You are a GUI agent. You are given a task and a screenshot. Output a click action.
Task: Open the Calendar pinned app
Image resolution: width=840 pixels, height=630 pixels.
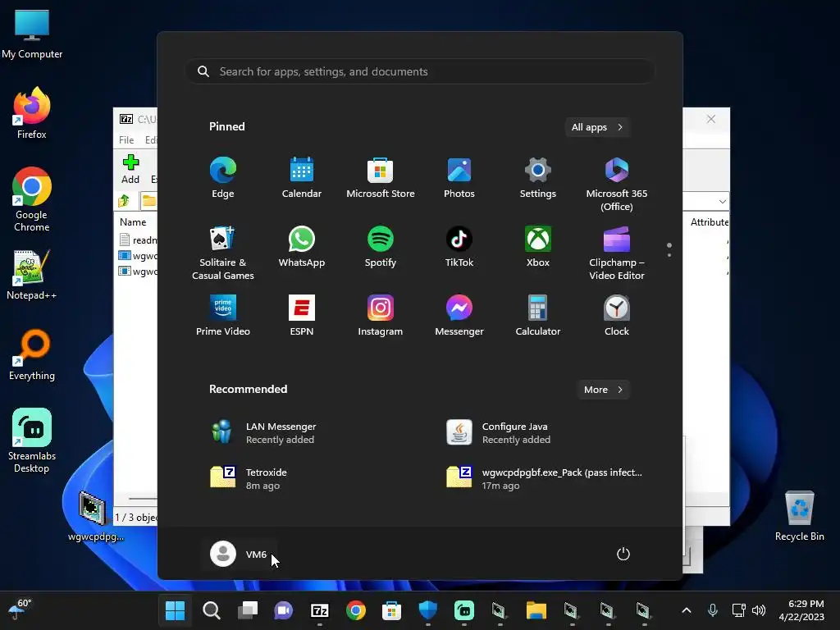tap(302, 178)
